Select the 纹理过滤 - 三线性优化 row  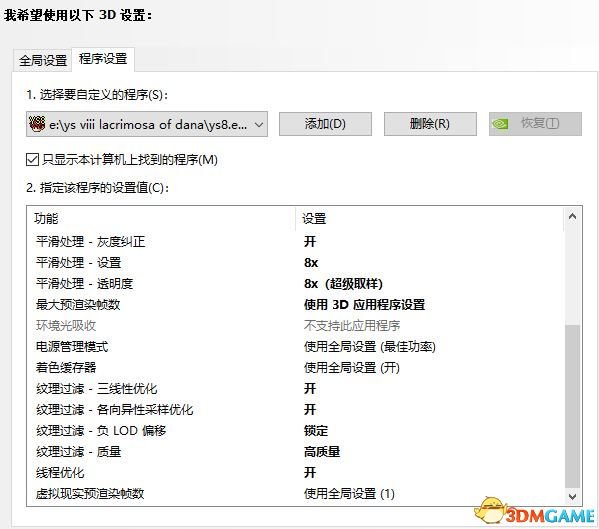(296, 389)
